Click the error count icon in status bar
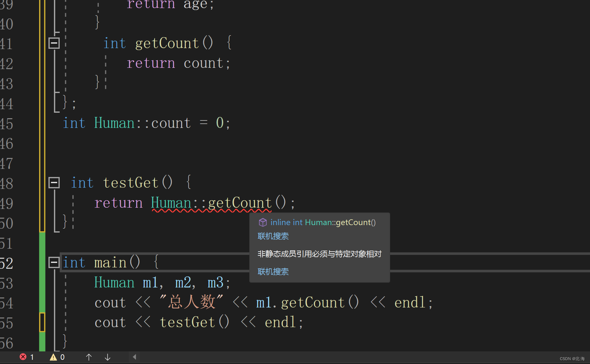 [x=23, y=357]
